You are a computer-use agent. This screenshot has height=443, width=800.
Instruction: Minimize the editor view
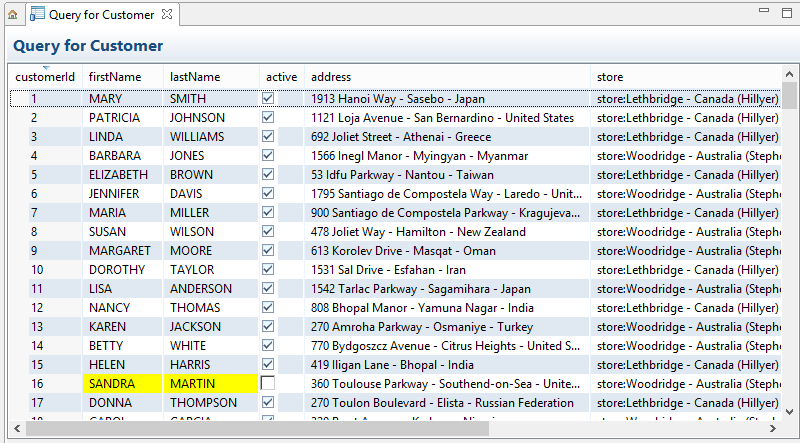[764, 11]
